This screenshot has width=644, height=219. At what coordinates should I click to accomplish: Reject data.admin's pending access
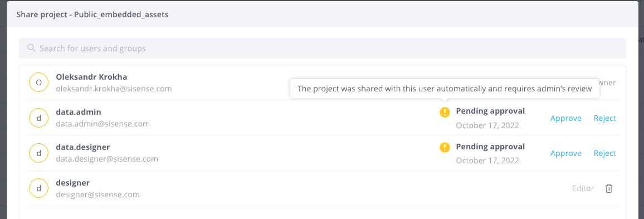(x=604, y=118)
